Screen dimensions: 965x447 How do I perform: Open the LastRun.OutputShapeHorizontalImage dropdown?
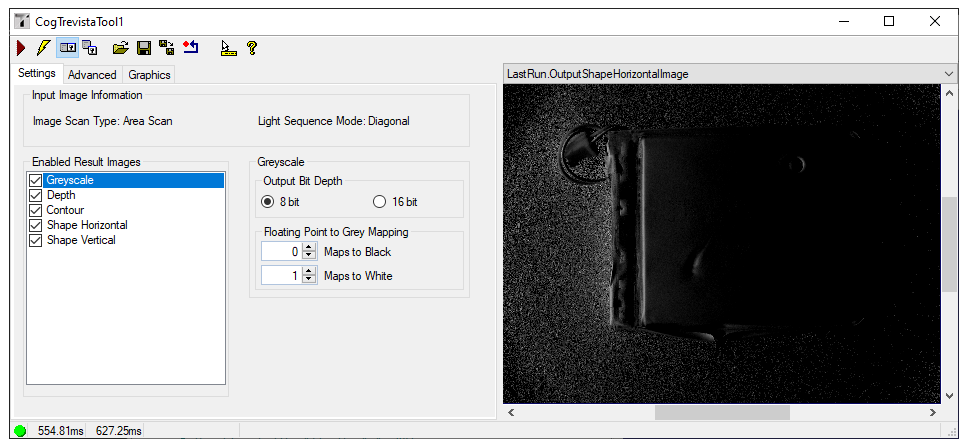pyautogui.click(x=948, y=74)
